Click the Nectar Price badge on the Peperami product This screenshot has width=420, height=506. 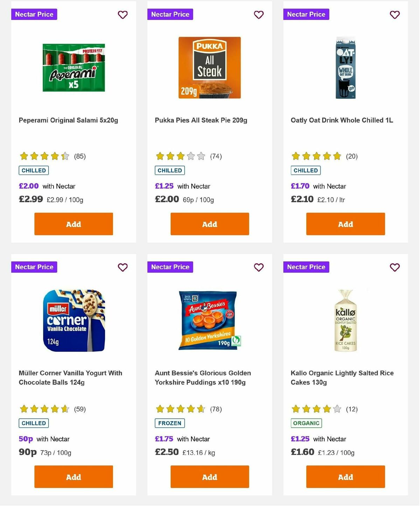[34, 14]
